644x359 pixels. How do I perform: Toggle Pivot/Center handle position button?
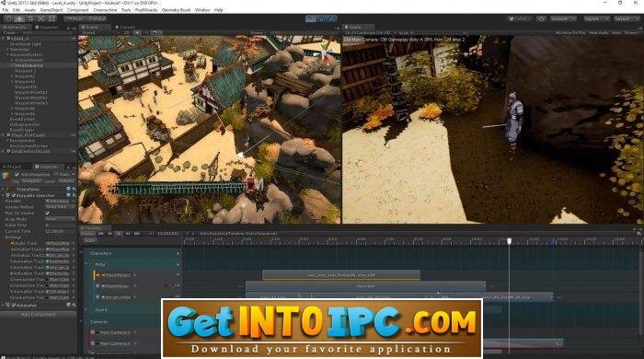pos(75,18)
